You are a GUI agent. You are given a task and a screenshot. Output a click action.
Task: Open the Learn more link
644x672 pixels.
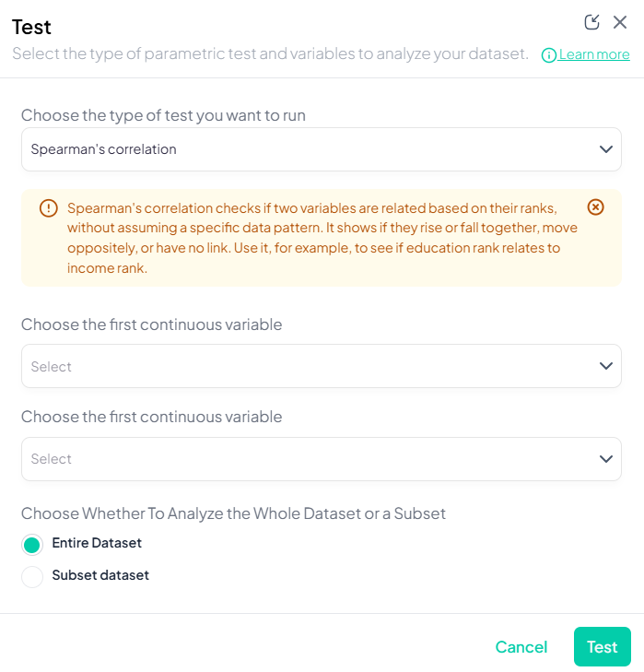[x=594, y=54]
